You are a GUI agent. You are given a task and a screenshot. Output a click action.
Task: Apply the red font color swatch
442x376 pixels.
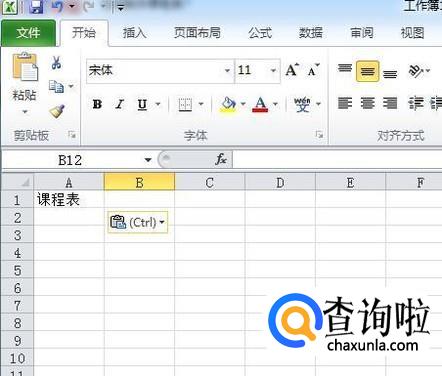click(260, 104)
